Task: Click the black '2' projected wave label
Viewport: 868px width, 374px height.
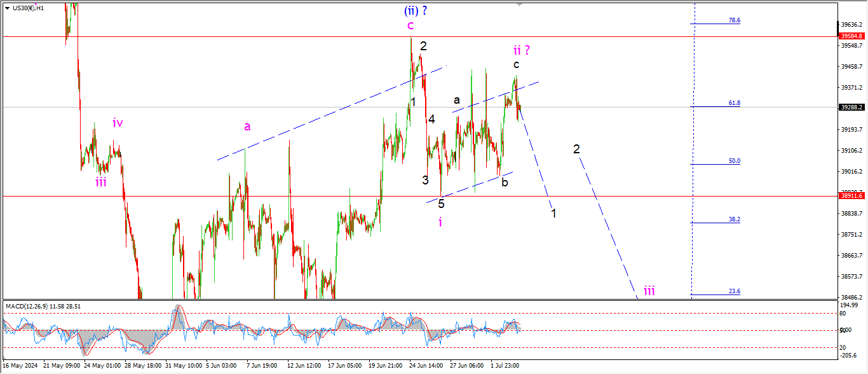Action: 576,149
